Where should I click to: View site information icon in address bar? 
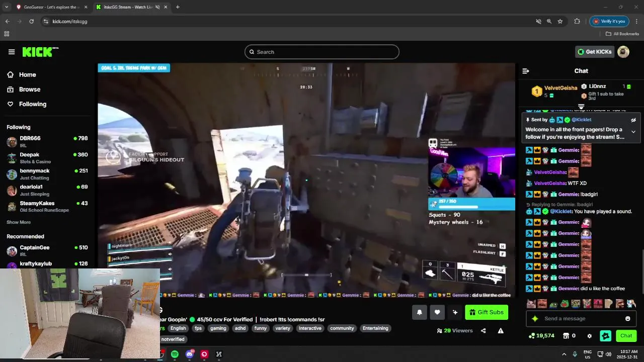(46, 22)
